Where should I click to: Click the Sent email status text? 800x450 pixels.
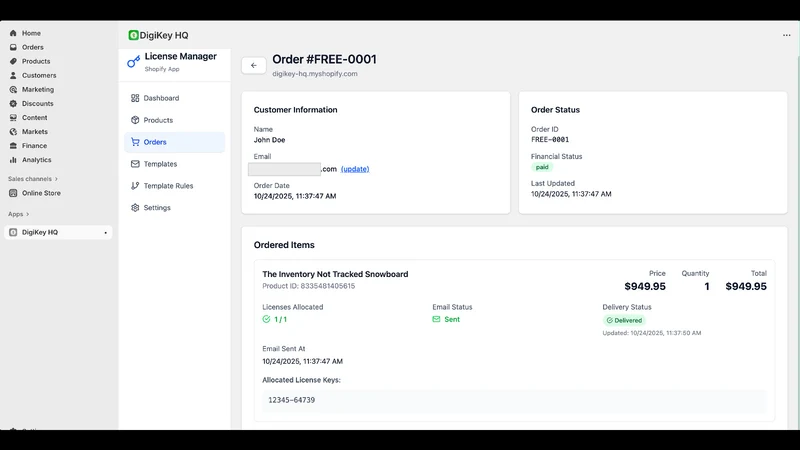[452, 319]
